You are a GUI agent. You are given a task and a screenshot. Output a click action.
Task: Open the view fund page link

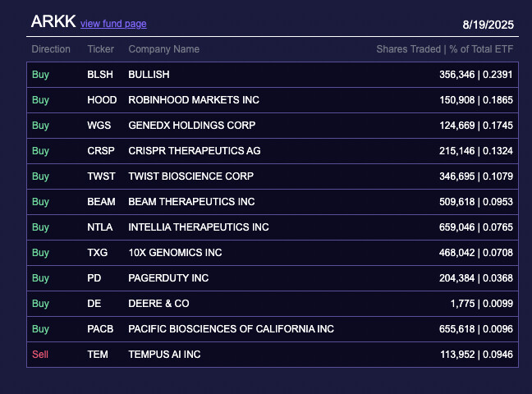tap(113, 24)
